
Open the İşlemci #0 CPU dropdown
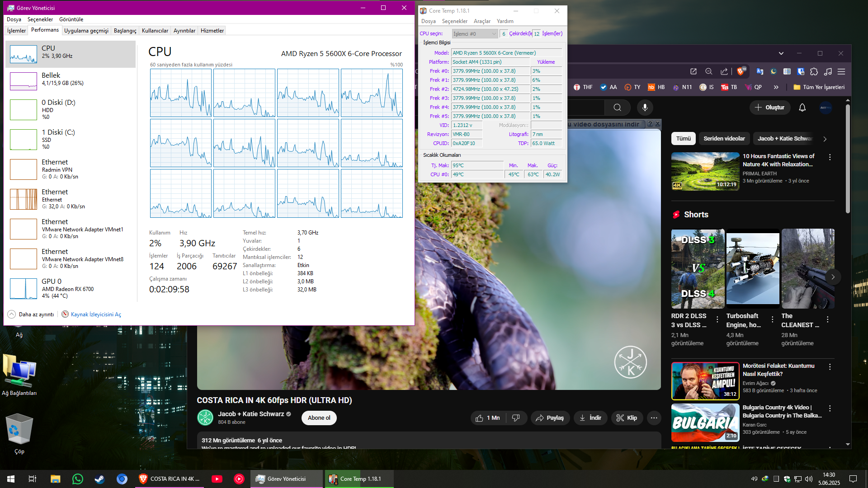475,34
